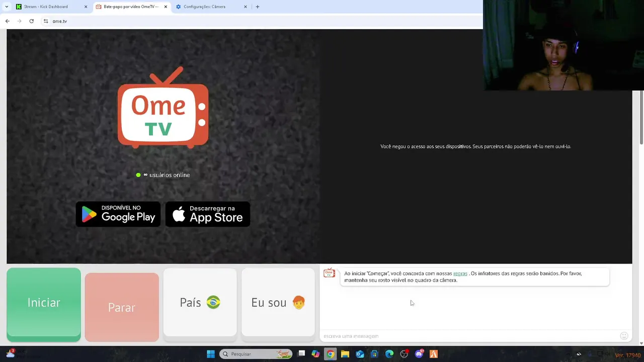
Task: Click the device access denied message
Action: tap(475, 146)
